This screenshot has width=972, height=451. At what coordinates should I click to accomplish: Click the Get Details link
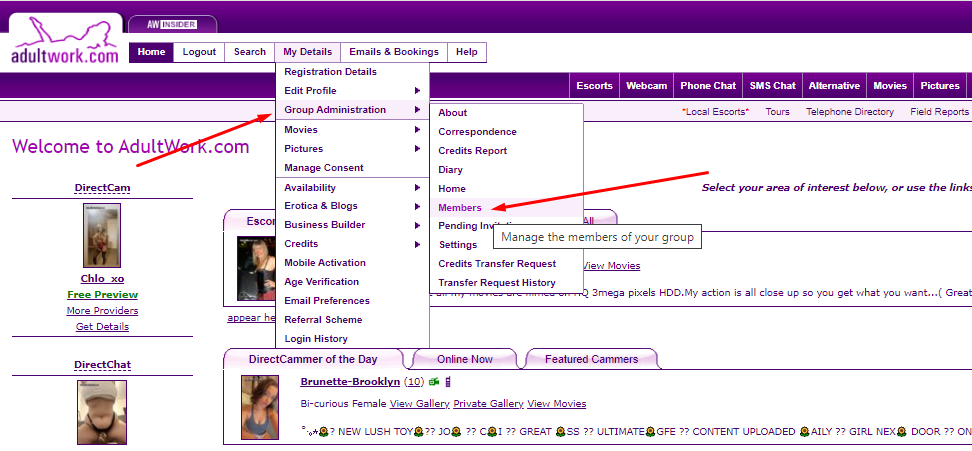click(x=102, y=327)
